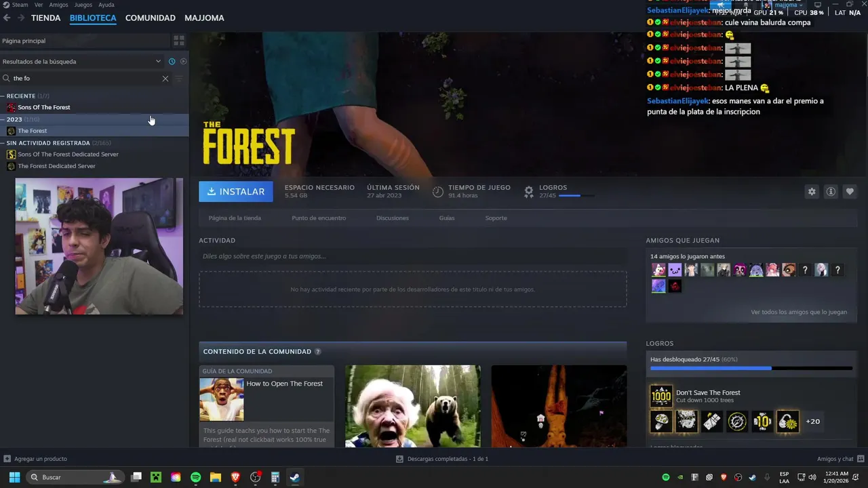Go back with the left arrow
This screenshot has width=868, height=488.
pos(7,18)
